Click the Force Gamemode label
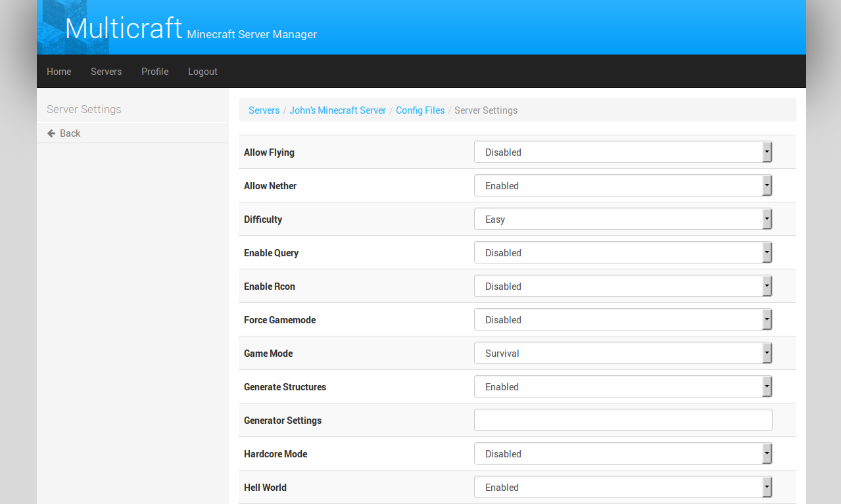The image size is (841, 504). point(279,320)
